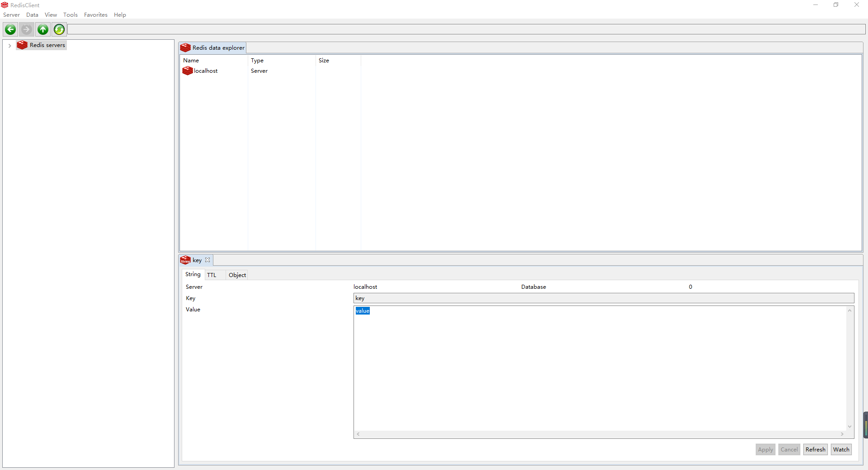Click the Redis servers tree icon
Viewport: 868px width, 470px height.
[22, 45]
